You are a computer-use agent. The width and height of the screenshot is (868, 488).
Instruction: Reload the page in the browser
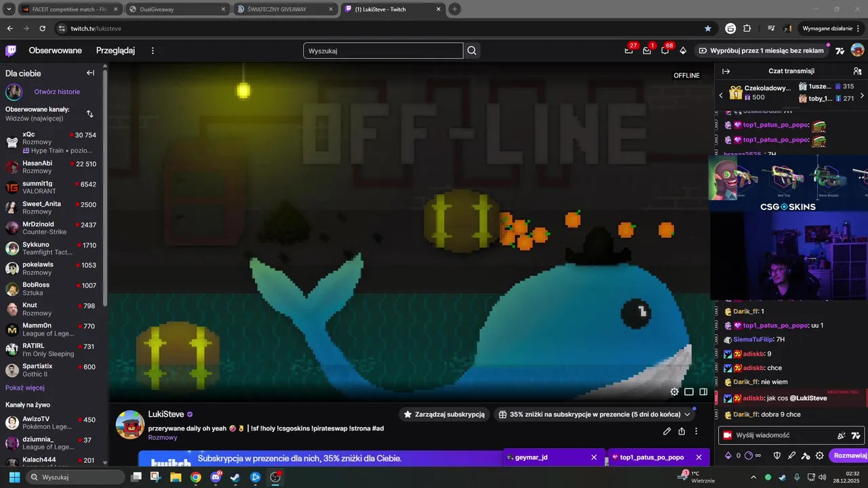coord(43,28)
